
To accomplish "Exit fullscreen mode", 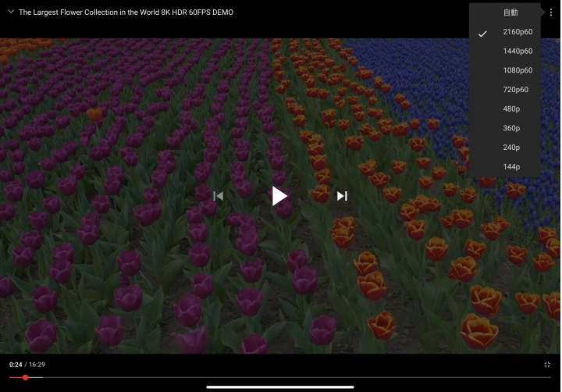I will pos(547,365).
